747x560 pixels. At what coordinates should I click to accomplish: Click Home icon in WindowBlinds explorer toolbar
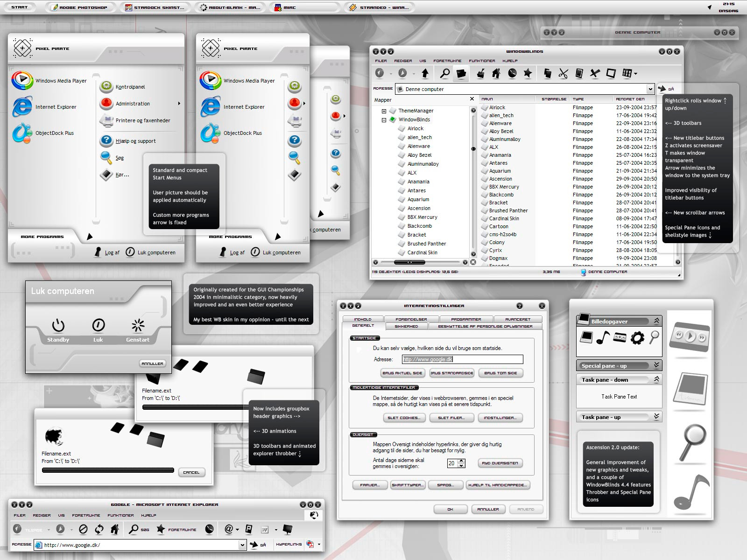[496, 73]
